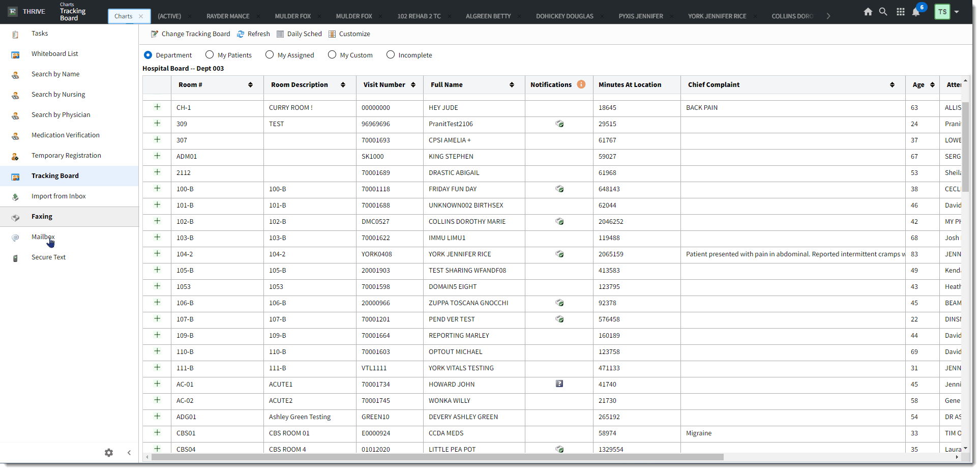This screenshot has height=471, width=980.
Task: Sort by Room # column
Action: coord(250,85)
